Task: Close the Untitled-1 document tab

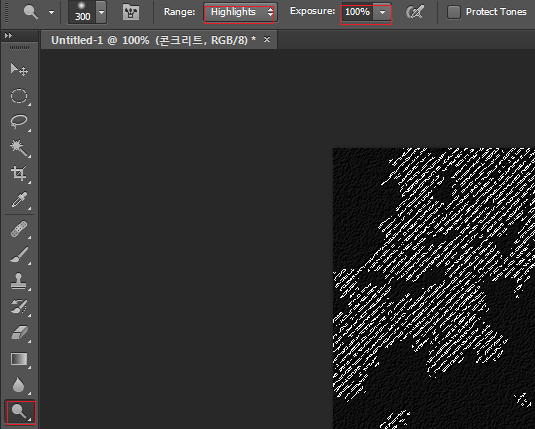Action: pos(267,40)
